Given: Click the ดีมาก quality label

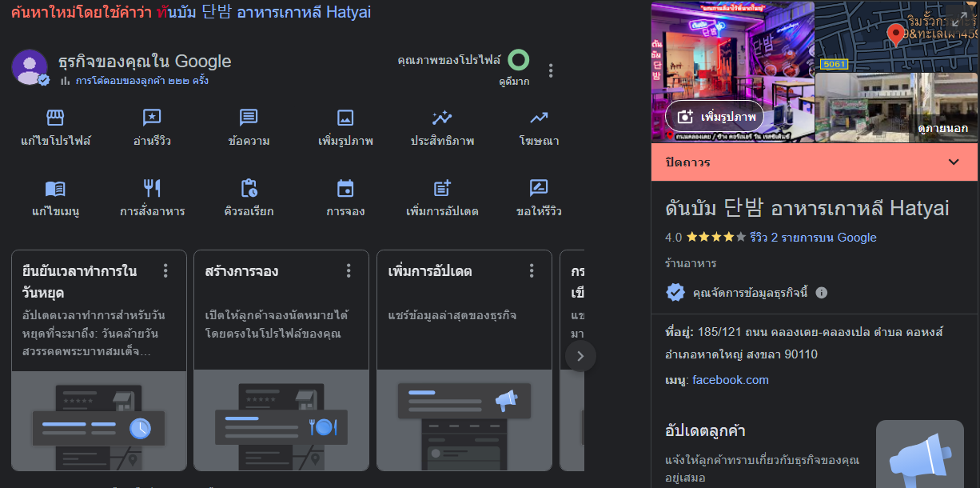Looking at the screenshot, I should tap(514, 82).
